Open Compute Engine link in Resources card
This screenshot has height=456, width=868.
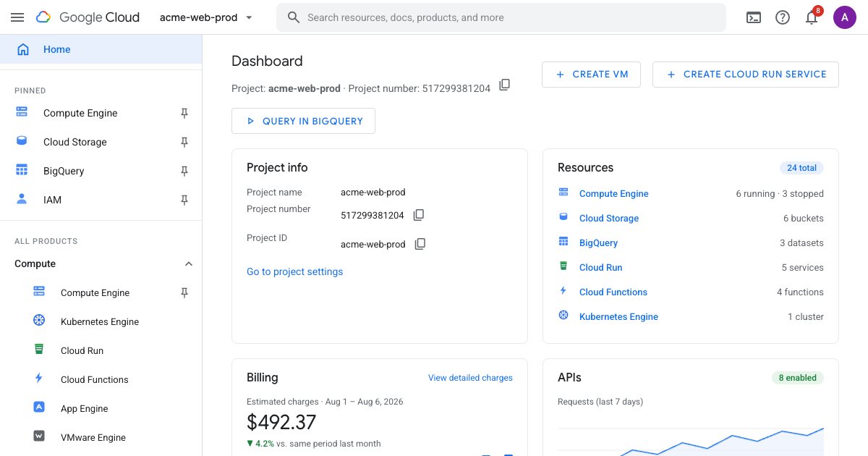614,193
